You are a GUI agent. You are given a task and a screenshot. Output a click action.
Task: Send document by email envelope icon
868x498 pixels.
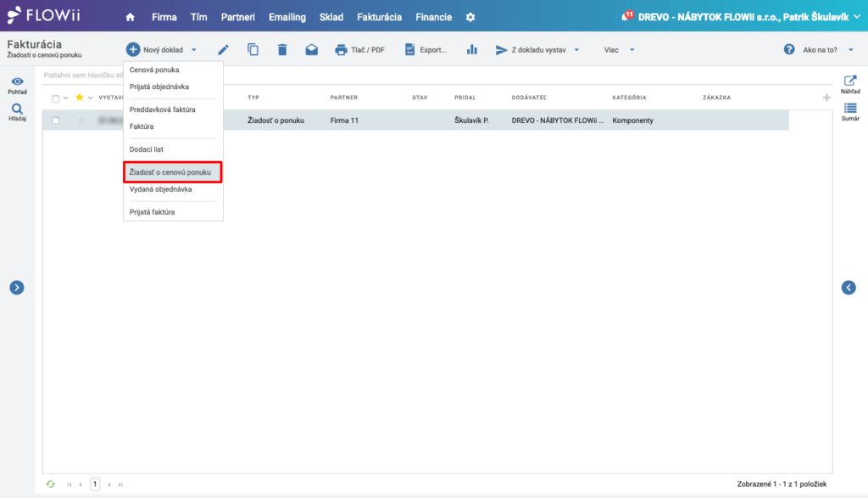(x=312, y=50)
